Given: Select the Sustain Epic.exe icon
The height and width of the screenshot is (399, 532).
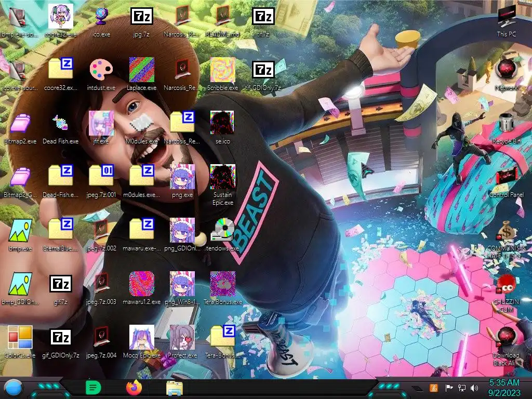Looking at the screenshot, I should pyautogui.click(x=222, y=177).
